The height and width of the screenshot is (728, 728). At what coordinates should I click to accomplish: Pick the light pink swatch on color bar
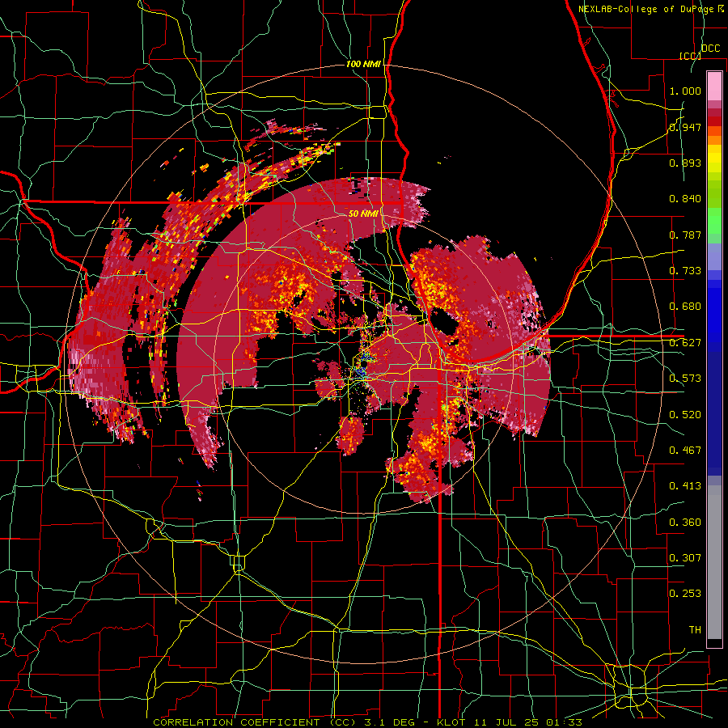click(714, 86)
